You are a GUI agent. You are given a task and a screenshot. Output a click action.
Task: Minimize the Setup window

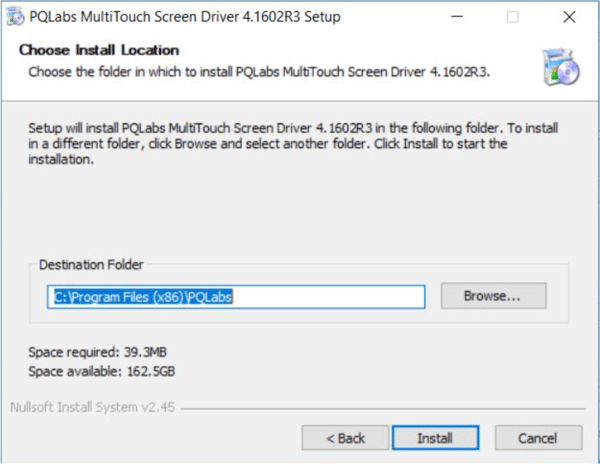click(x=457, y=17)
